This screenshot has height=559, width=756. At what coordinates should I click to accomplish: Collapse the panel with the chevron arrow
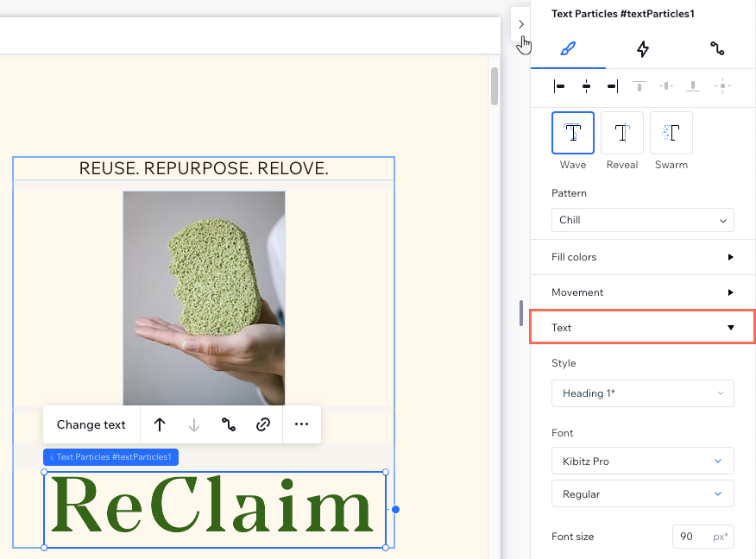[520, 23]
